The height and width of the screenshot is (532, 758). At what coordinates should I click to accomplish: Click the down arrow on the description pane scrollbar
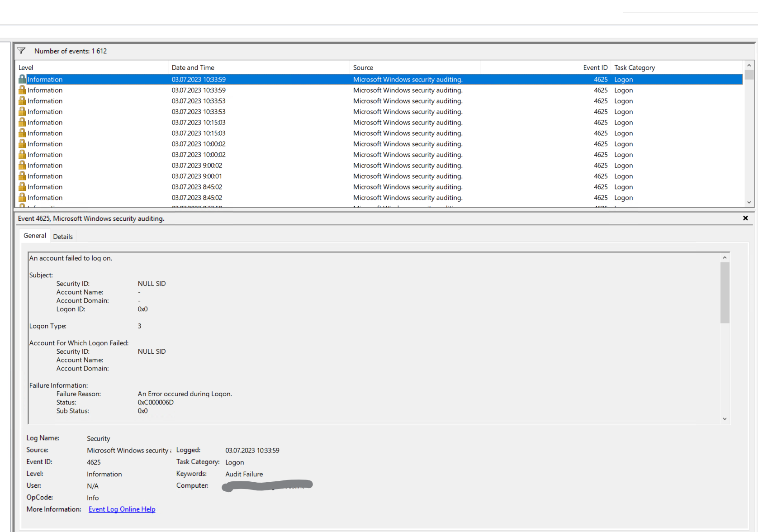point(725,418)
